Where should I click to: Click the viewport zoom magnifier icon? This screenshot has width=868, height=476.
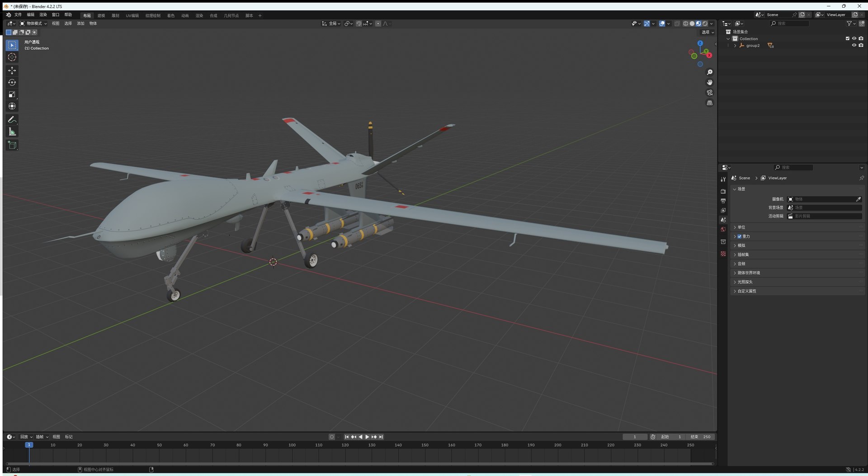710,72
